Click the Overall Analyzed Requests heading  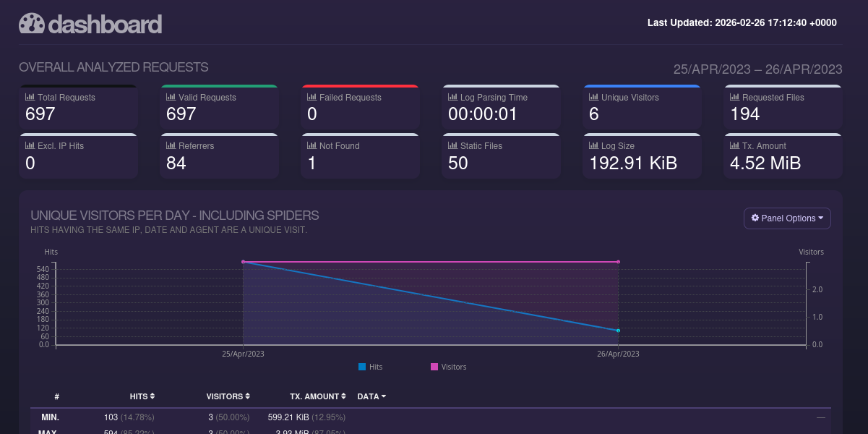113,67
